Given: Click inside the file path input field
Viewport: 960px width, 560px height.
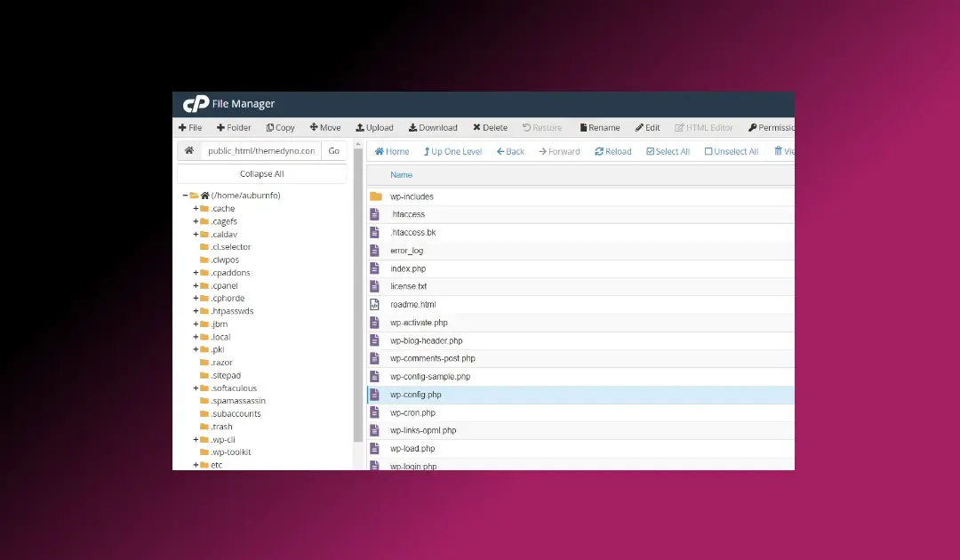Looking at the screenshot, I should pyautogui.click(x=262, y=150).
